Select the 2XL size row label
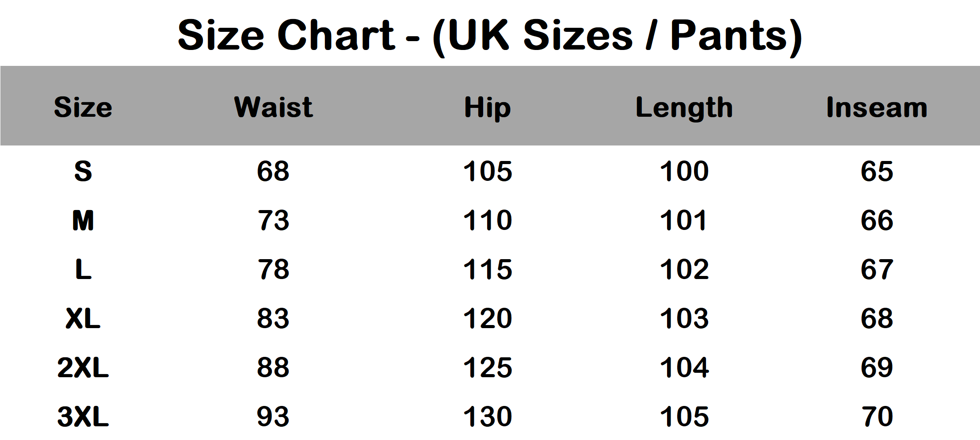The image size is (980, 440). [83, 367]
